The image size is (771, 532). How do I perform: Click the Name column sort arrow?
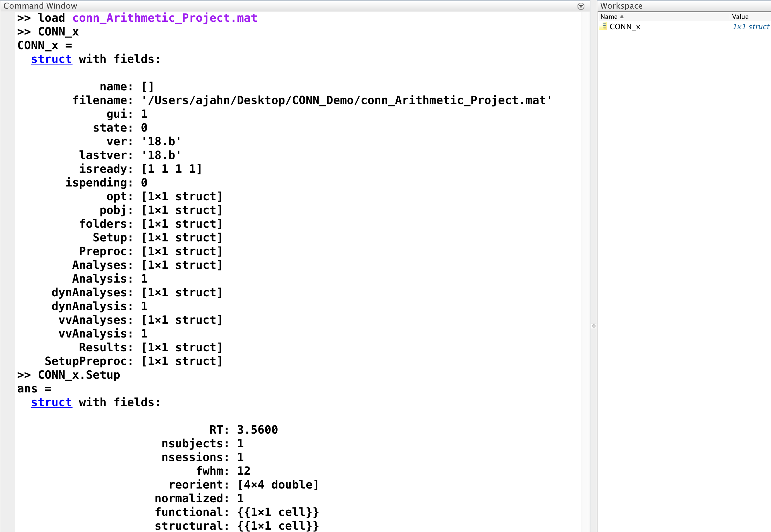tap(622, 16)
